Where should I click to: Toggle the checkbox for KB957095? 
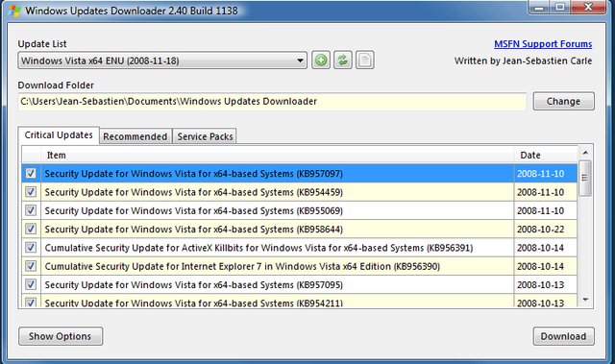pos(31,284)
